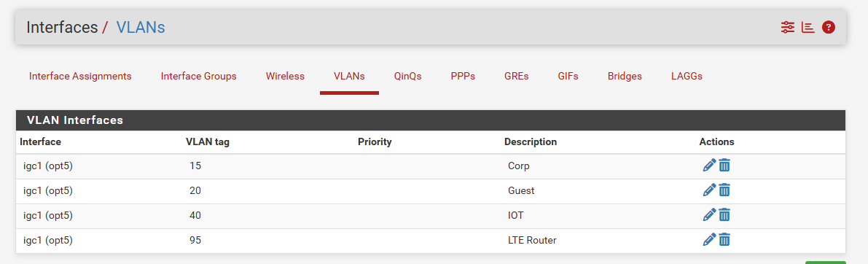
Task: Delete the LTE Router VLAN
Action: click(724, 240)
